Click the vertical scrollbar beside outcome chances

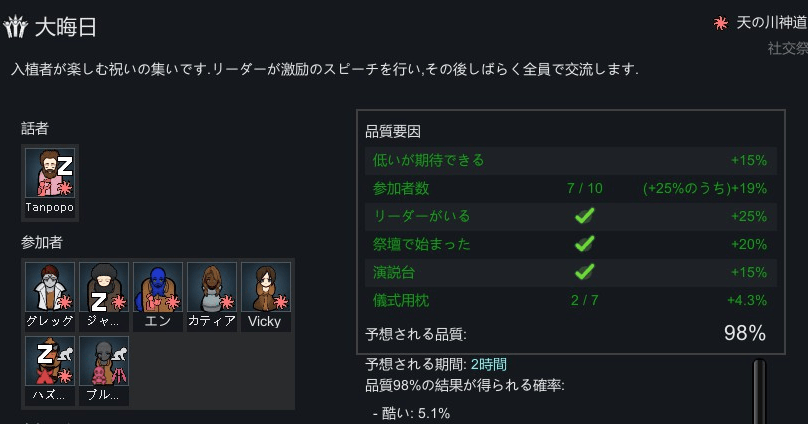760,392
